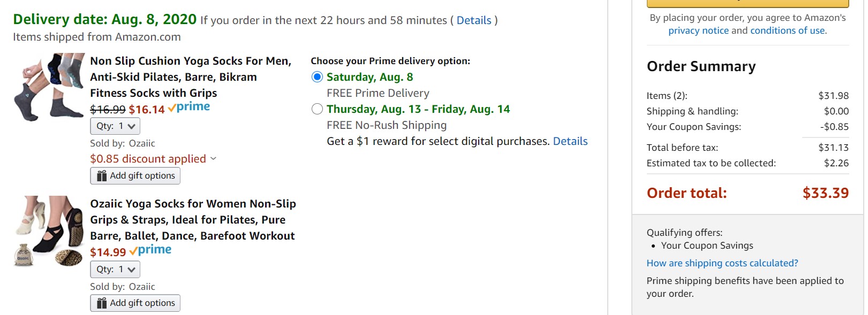Open Details link for $1 digital reward
Viewport: 868px width, 315px height.
point(570,141)
